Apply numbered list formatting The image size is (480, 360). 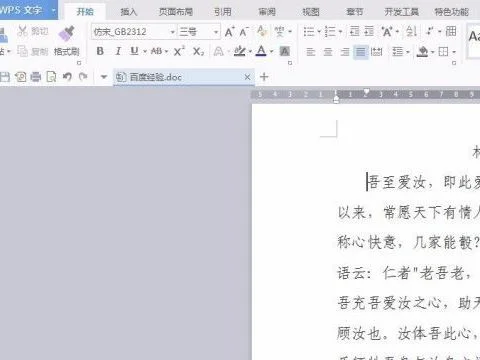330,32
